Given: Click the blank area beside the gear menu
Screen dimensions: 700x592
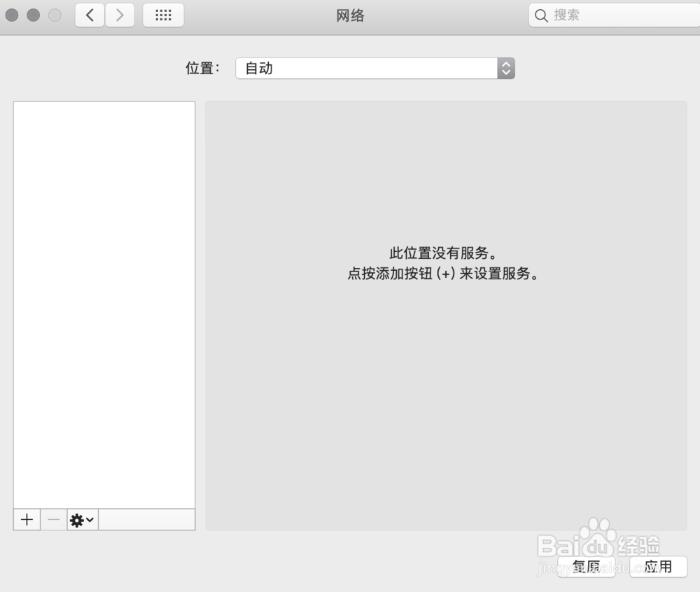Looking at the screenshot, I should pyautogui.click(x=147, y=519).
